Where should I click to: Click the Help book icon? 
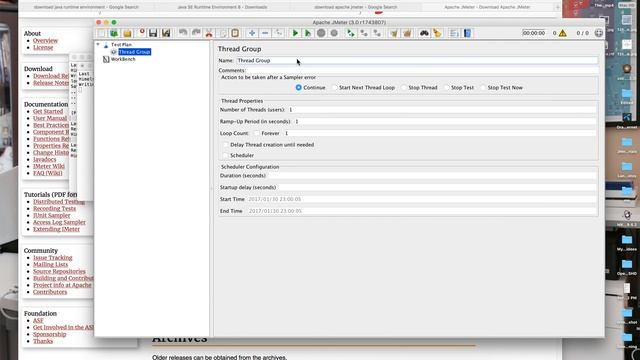pyautogui.click(x=467, y=33)
